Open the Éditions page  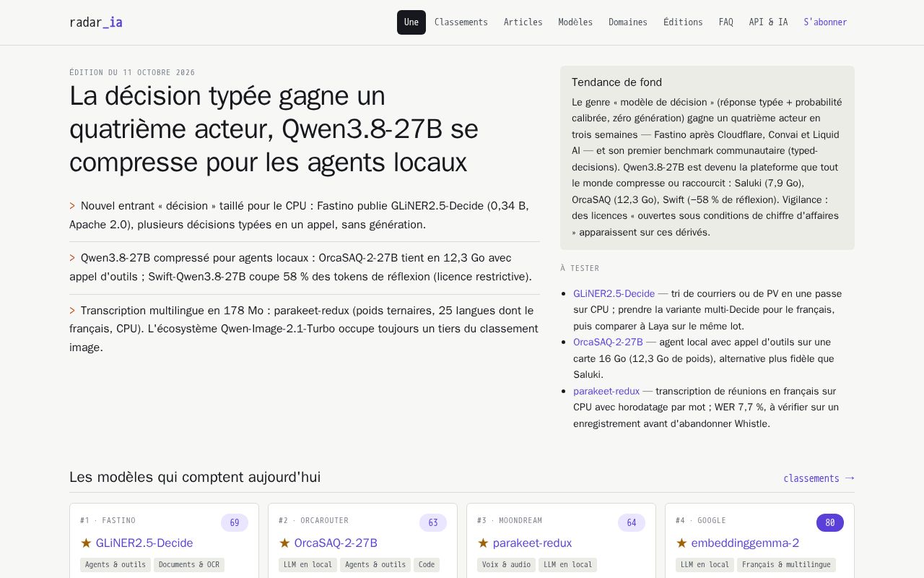(683, 22)
